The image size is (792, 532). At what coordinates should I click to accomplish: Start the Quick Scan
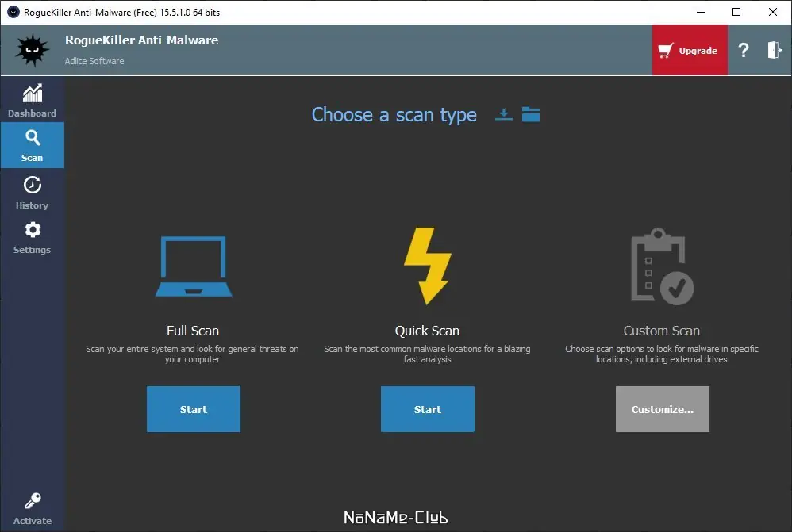click(427, 409)
